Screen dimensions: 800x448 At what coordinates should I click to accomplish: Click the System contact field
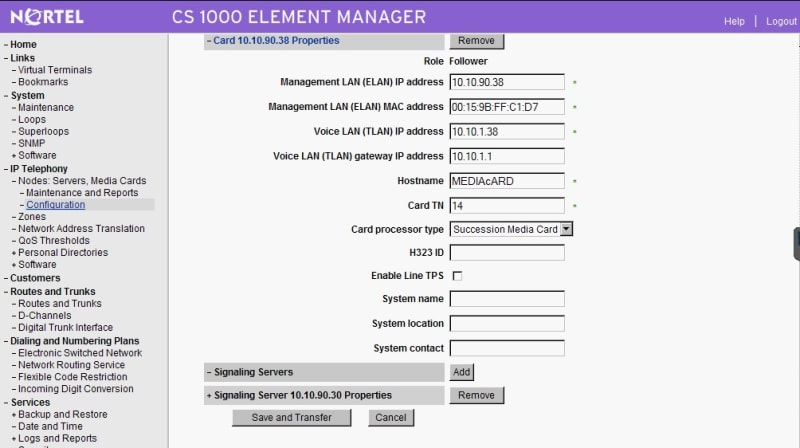[507, 348]
